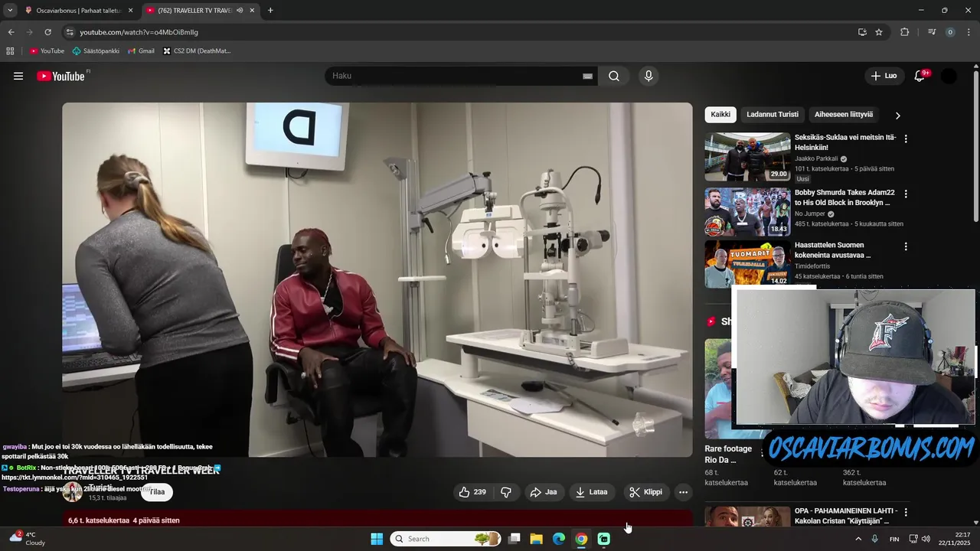Open the account avatar menu
Image resolution: width=980 pixels, height=551 pixels.
(x=949, y=76)
